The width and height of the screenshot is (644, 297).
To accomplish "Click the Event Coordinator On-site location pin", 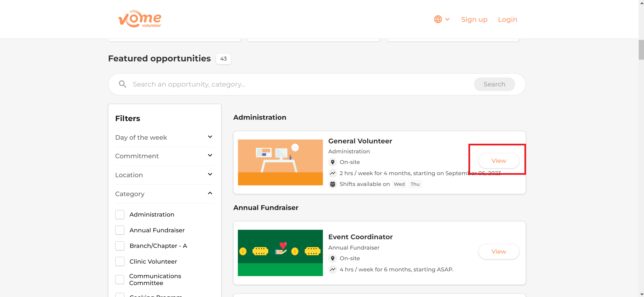I will pos(332,258).
